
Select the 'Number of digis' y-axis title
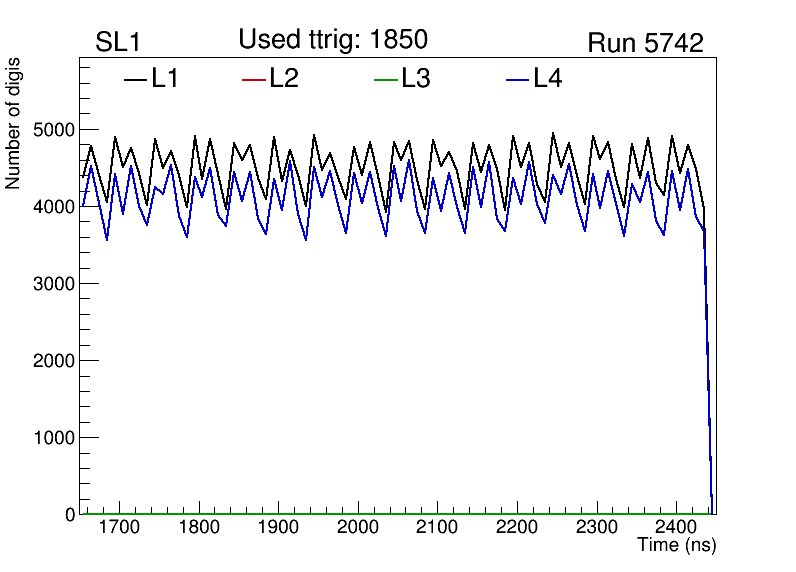coord(14,122)
